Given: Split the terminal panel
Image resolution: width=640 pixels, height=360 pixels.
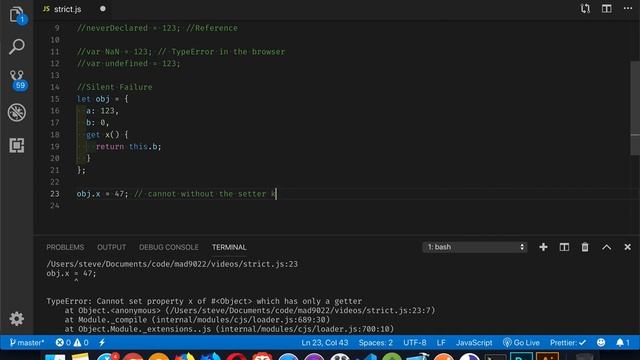Looking at the screenshot, I should click(x=564, y=247).
